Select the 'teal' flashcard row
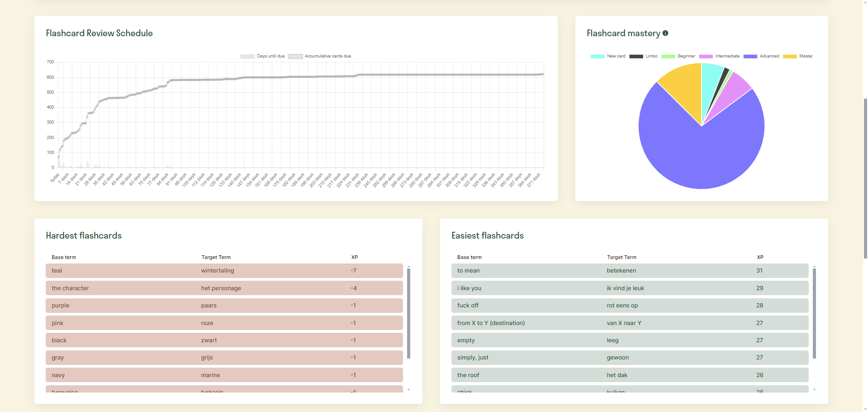This screenshot has width=868, height=412. coord(224,271)
